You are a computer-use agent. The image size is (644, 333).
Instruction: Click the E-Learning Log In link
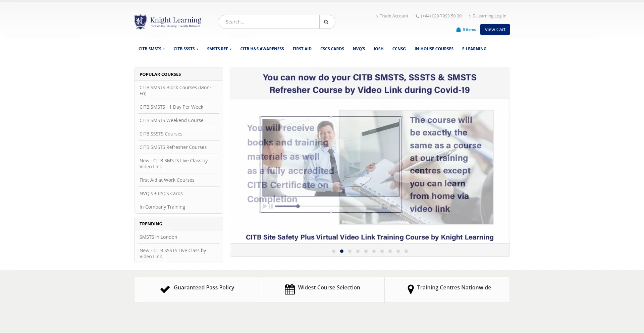click(x=489, y=16)
